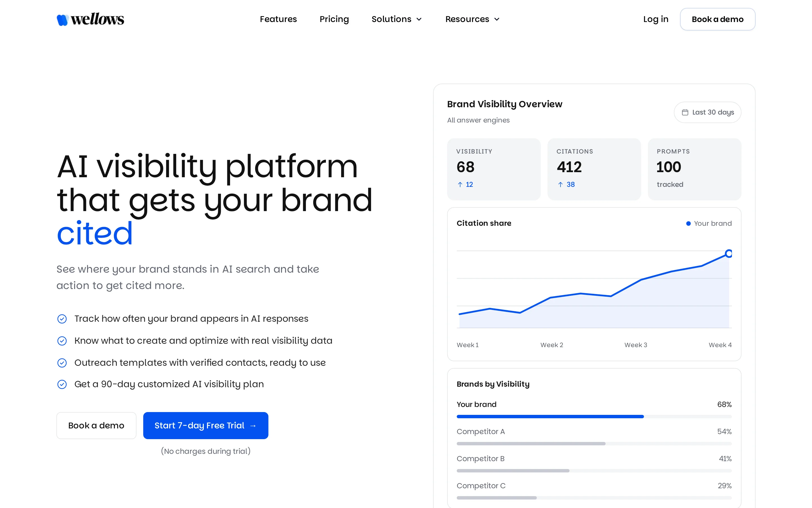Expand the Resources dropdown menu
Viewport: 812px width, 508px height.
click(473, 19)
